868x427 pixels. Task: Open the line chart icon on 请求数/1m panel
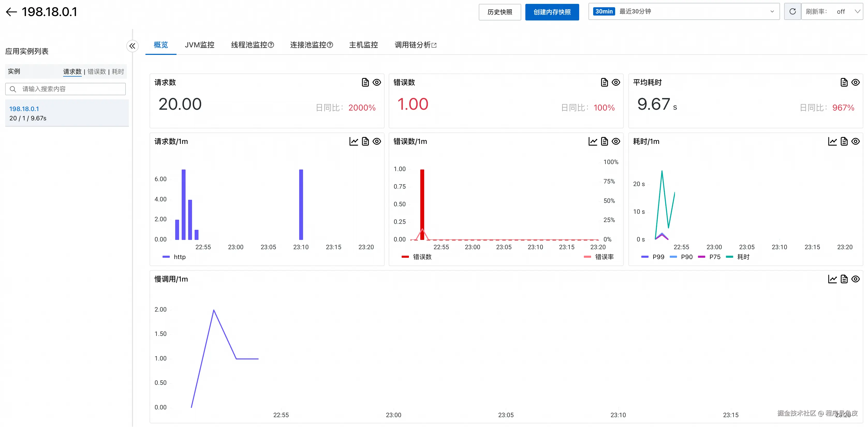point(354,142)
